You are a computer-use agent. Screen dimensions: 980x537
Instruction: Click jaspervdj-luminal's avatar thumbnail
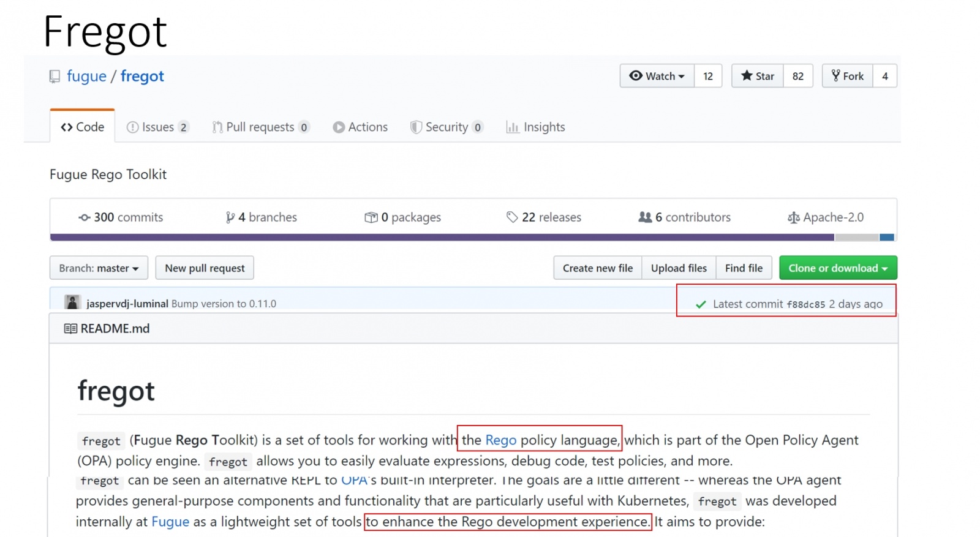point(72,302)
